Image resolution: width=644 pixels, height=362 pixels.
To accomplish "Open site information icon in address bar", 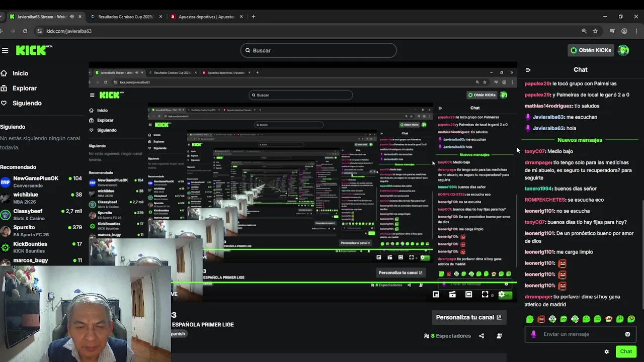I will (40, 31).
